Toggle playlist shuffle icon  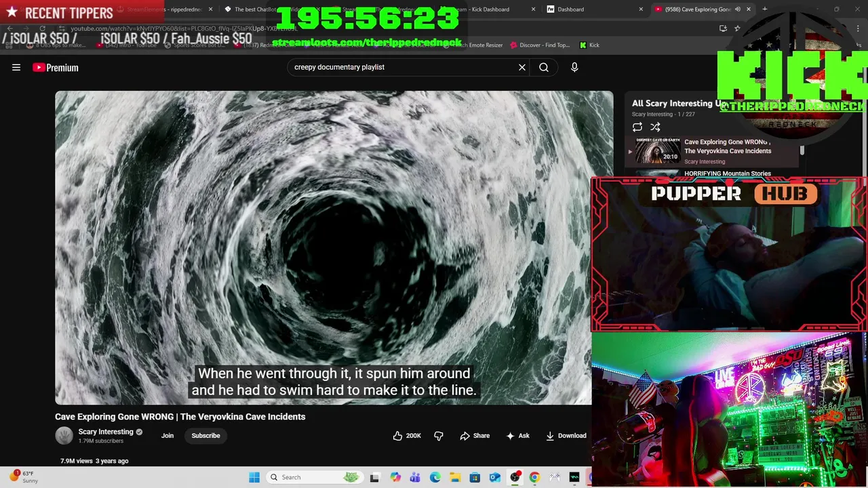click(x=655, y=127)
